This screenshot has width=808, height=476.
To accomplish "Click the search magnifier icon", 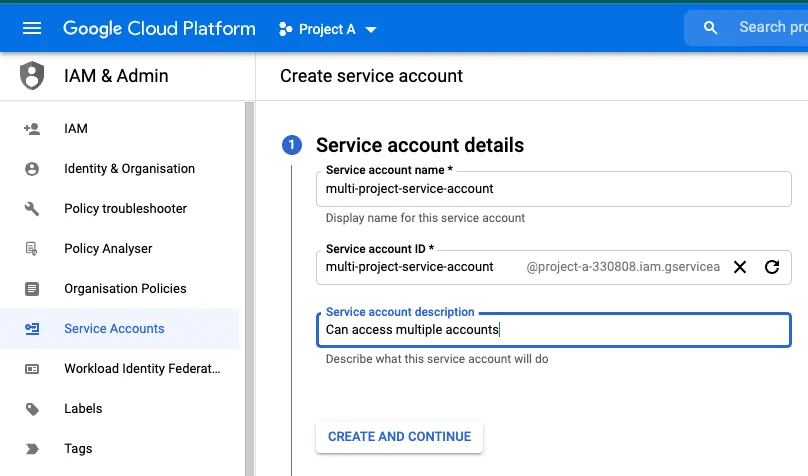I will [710, 28].
